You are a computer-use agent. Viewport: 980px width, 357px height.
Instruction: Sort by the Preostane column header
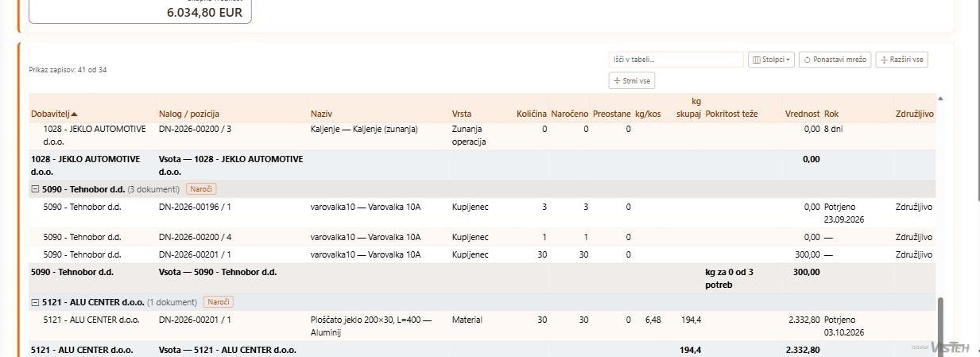[612, 114]
